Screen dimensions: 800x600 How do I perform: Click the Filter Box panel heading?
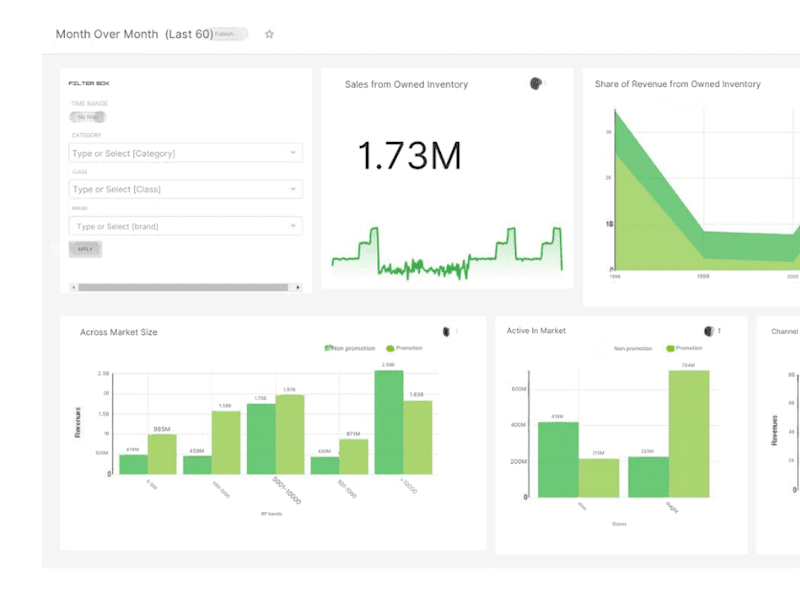pos(89,83)
